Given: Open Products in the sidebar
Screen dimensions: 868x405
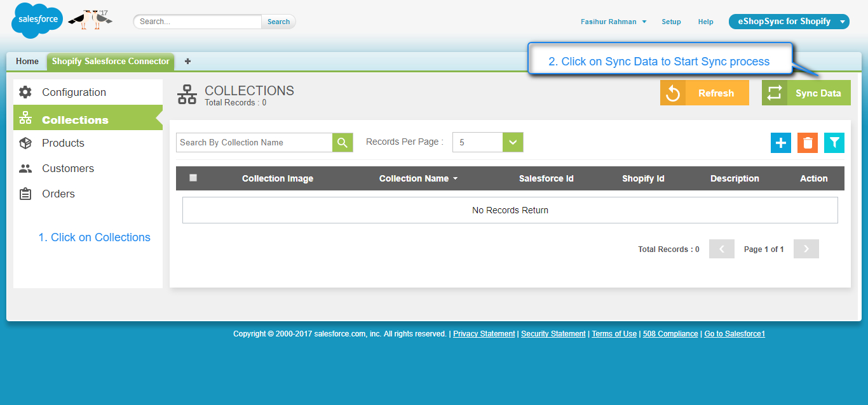Looking at the screenshot, I should (88, 143).
